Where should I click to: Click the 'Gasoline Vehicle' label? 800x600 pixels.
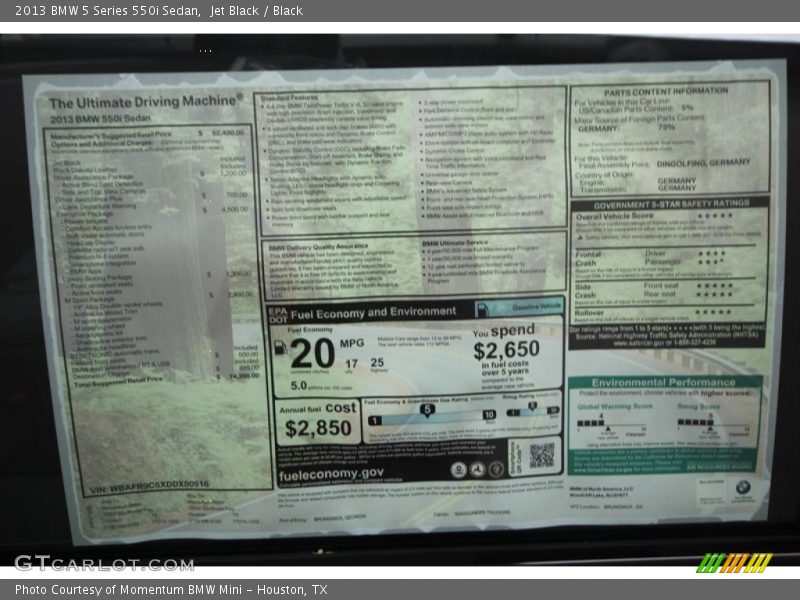pos(536,307)
